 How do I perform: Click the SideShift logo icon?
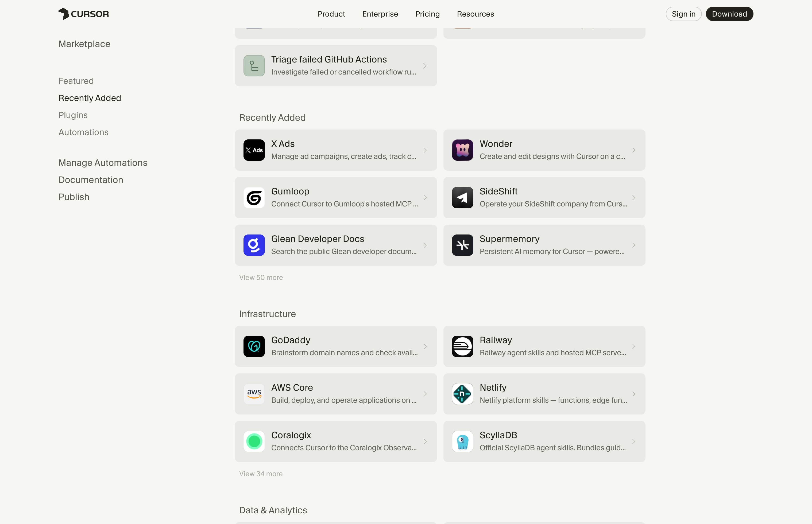pyautogui.click(x=462, y=198)
